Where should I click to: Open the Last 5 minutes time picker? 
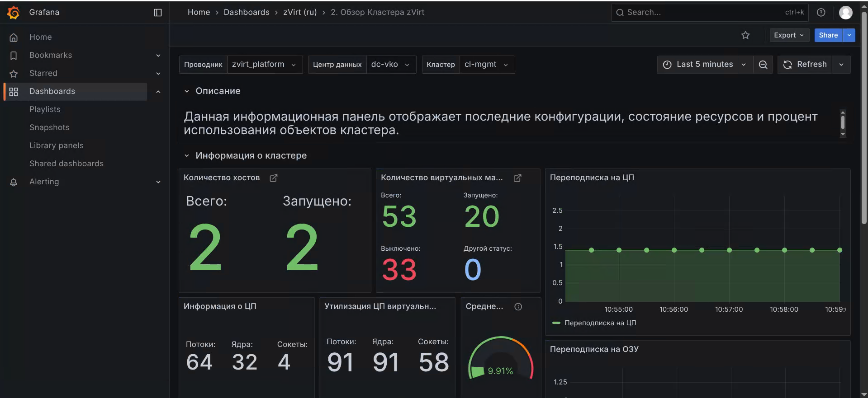click(704, 65)
